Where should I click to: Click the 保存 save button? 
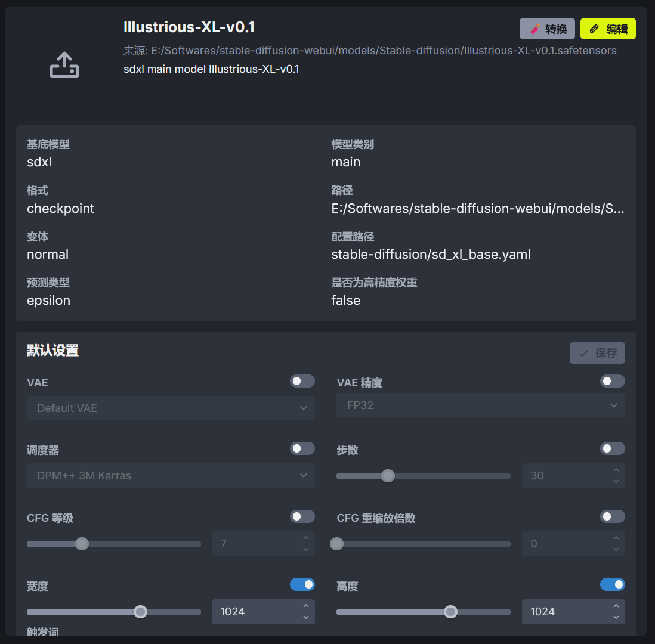(x=597, y=353)
